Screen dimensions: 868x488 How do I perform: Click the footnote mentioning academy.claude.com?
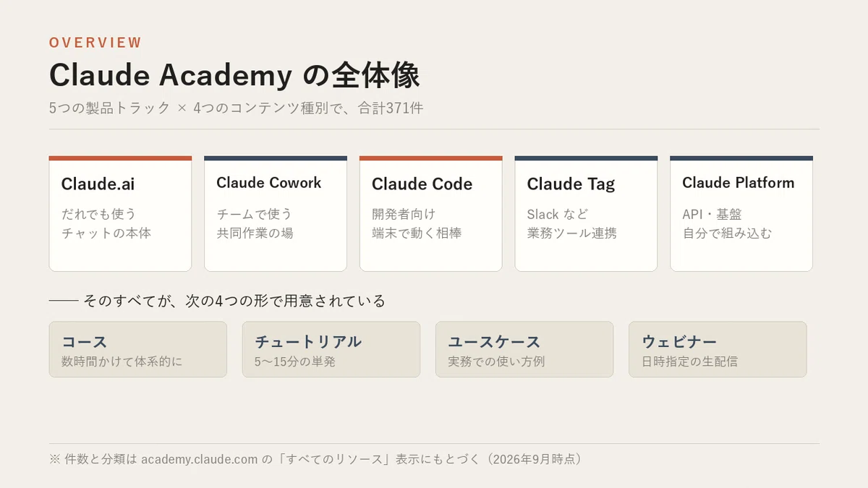316,459
